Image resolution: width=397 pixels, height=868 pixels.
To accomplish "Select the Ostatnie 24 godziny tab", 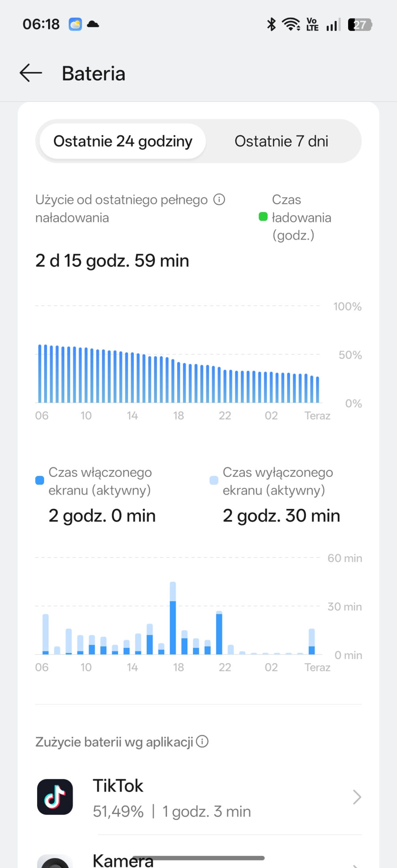I will [123, 141].
